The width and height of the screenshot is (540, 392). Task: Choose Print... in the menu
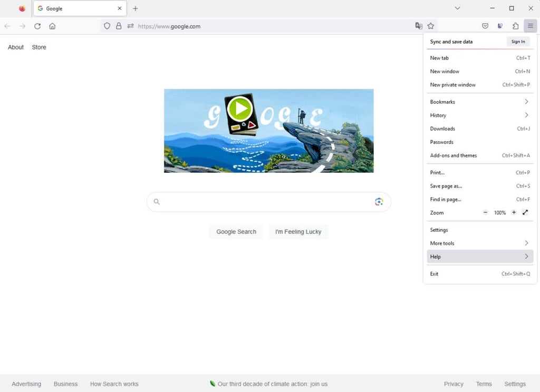tap(480, 173)
